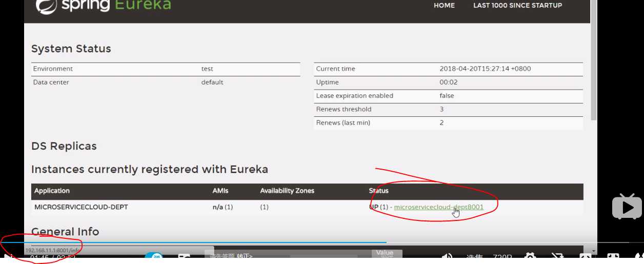The width and height of the screenshot is (644, 264).
Task: Click the Status column header
Action: 379,191
